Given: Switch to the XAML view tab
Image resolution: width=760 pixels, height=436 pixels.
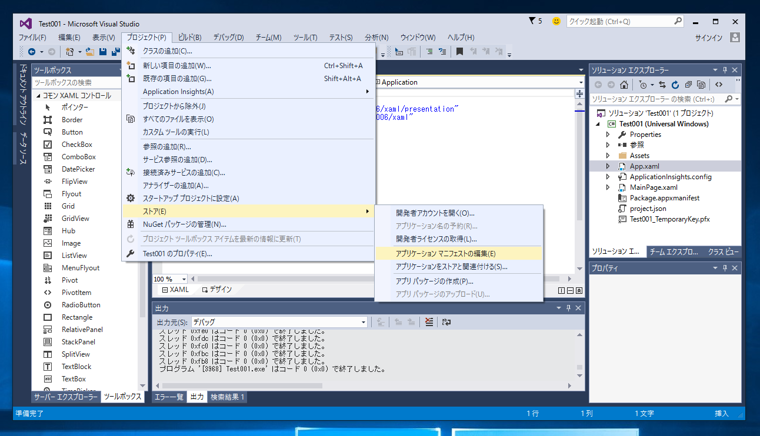Looking at the screenshot, I should tap(175, 290).
